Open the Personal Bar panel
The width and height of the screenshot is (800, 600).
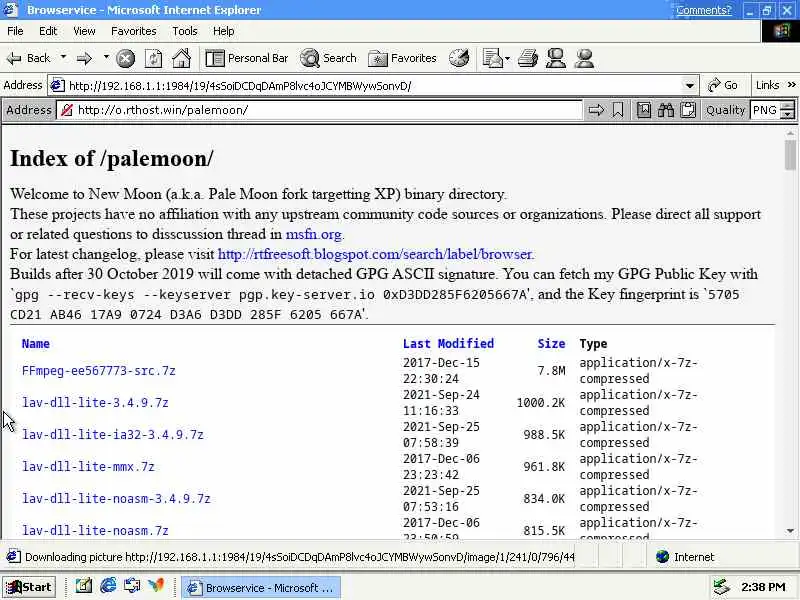[x=247, y=58]
